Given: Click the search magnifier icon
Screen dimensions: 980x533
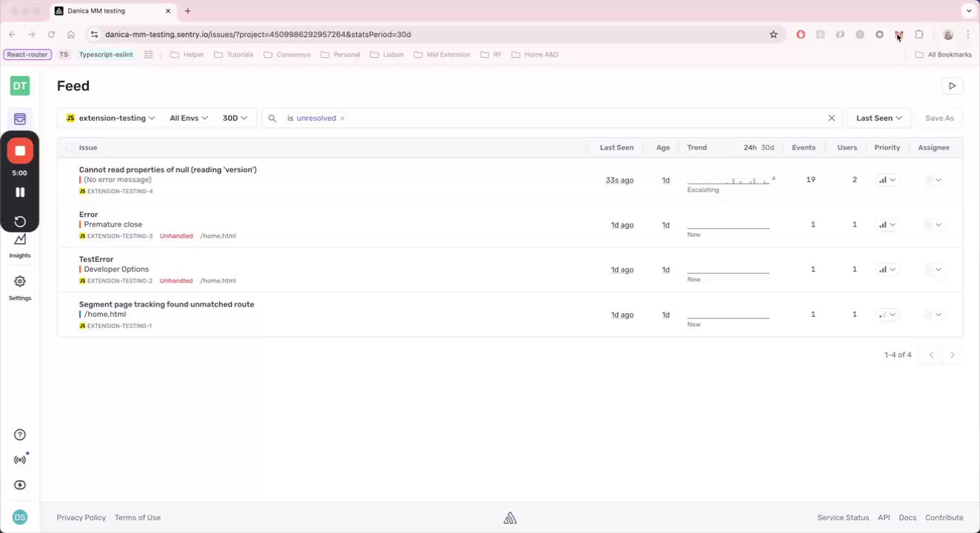Looking at the screenshot, I should point(272,118).
